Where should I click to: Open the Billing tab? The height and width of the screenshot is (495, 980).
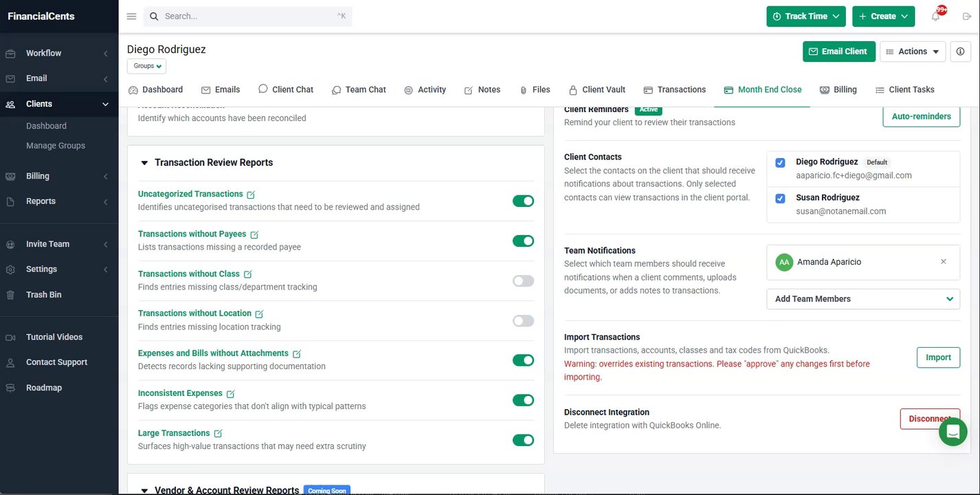(838, 90)
